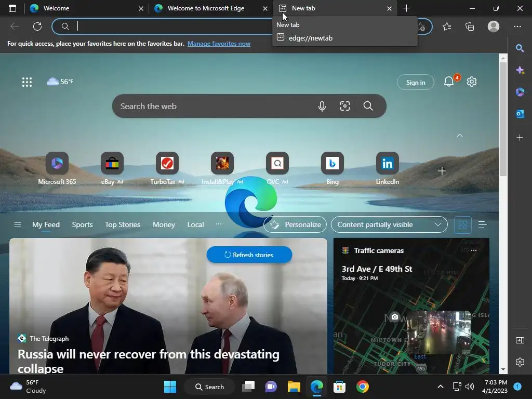The height and width of the screenshot is (399, 532).
Task: Open Outlook in the sidebar
Action: (520, 114)
